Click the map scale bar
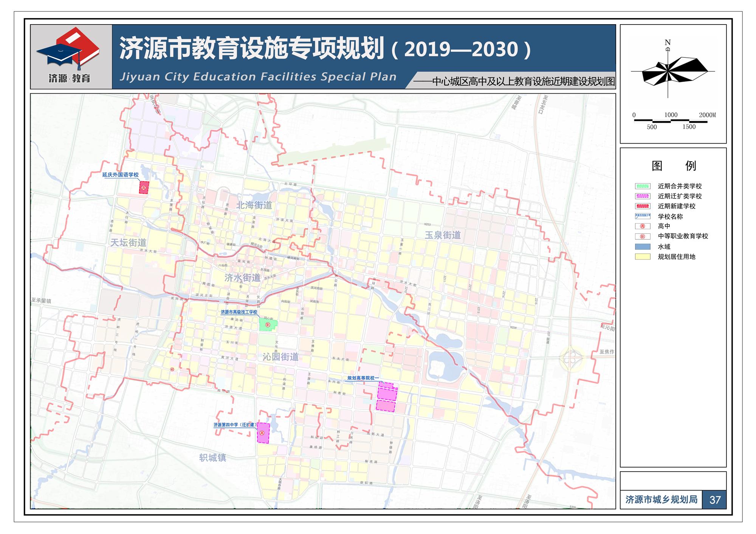The height and width of the screenshot is (534, 756). pos(671,121)
